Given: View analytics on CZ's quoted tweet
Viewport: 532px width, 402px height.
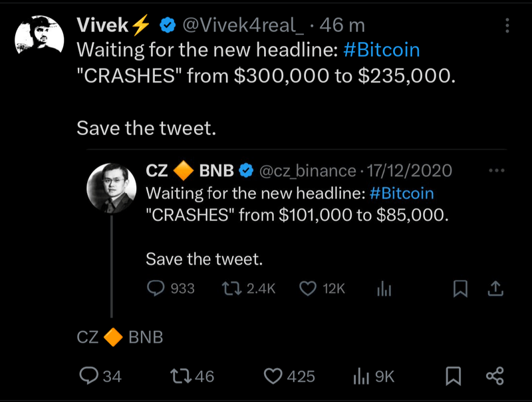Looking at the screenshot, I should [384, 288].
